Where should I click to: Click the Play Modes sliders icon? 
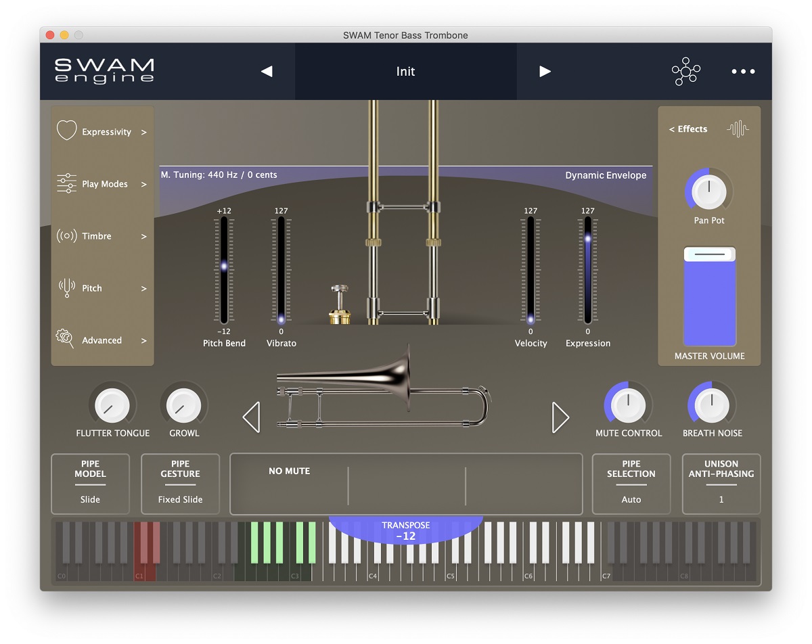(x=66, y=183)
